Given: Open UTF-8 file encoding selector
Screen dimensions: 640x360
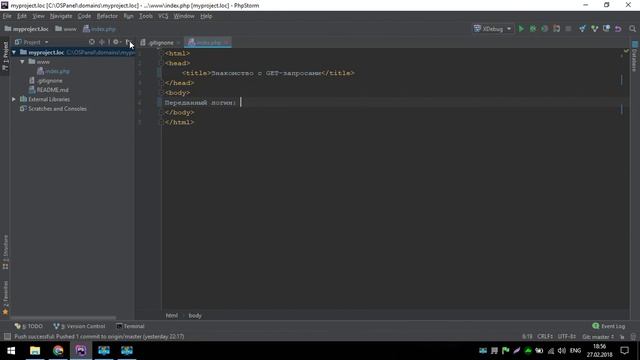Looking at the screenshot, I should point(567,337).
